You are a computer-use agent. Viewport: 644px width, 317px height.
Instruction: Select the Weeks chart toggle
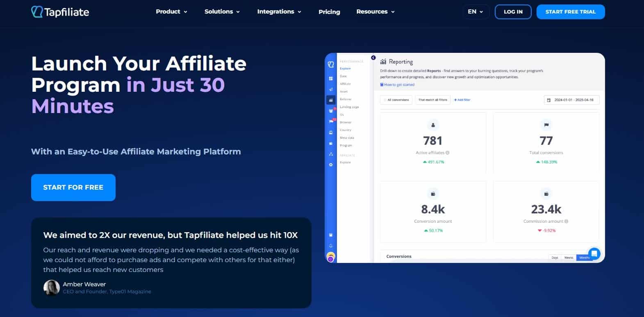[x=569, y=258]
